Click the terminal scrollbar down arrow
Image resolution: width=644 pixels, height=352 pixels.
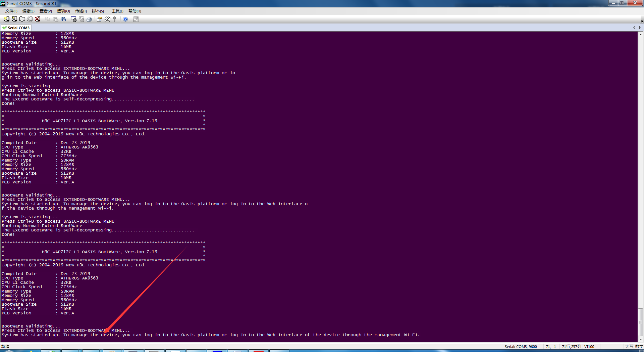click(x=641, y=339)
